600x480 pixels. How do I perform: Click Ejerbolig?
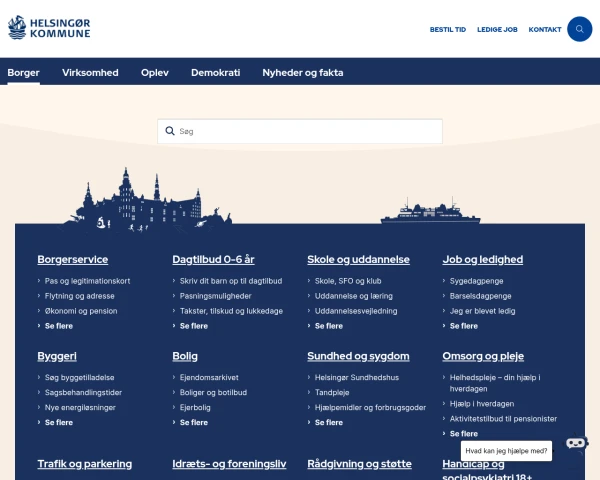pos(195,407)
